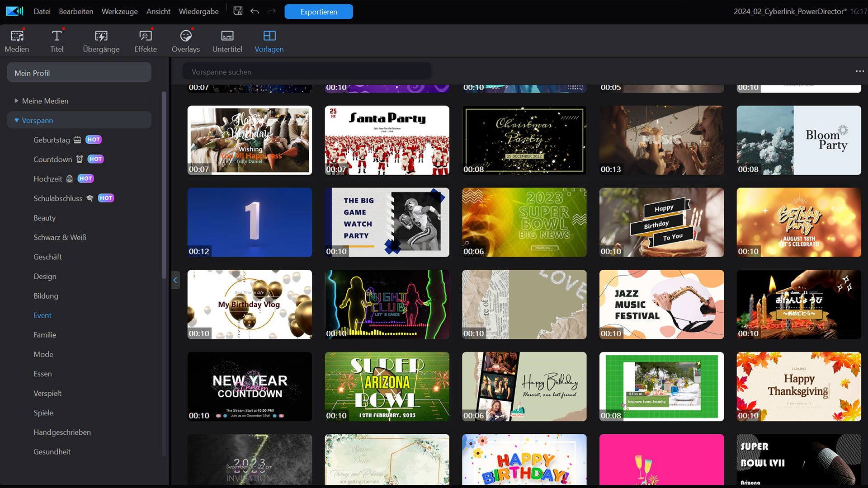This screenshot has height=488, width=868.
Task: Open the Wiedergabe menu
Action: (198, 11)
